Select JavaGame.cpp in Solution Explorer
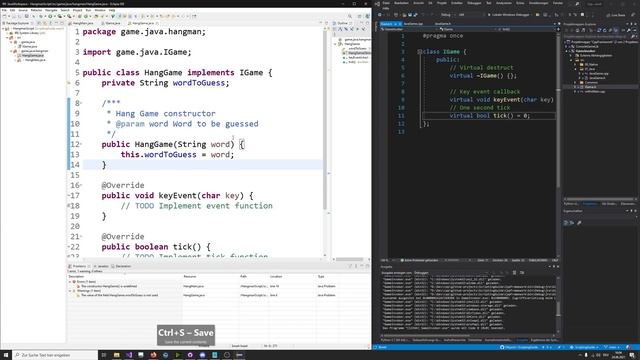 click(x=599, y=73)
